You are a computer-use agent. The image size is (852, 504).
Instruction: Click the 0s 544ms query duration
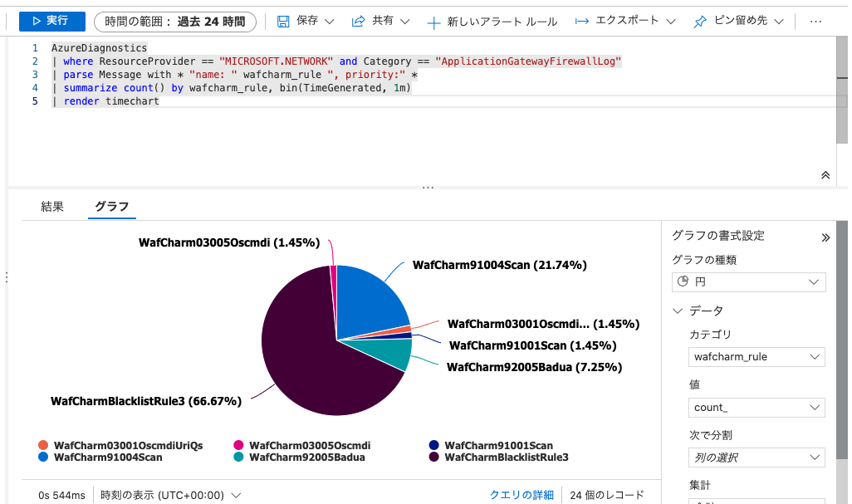pos(61,496)
